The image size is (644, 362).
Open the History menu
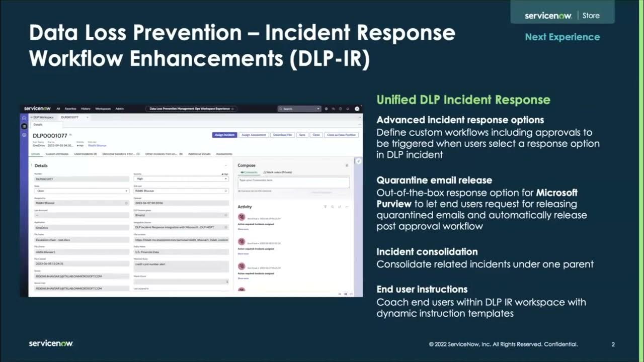tap(86, 109)
